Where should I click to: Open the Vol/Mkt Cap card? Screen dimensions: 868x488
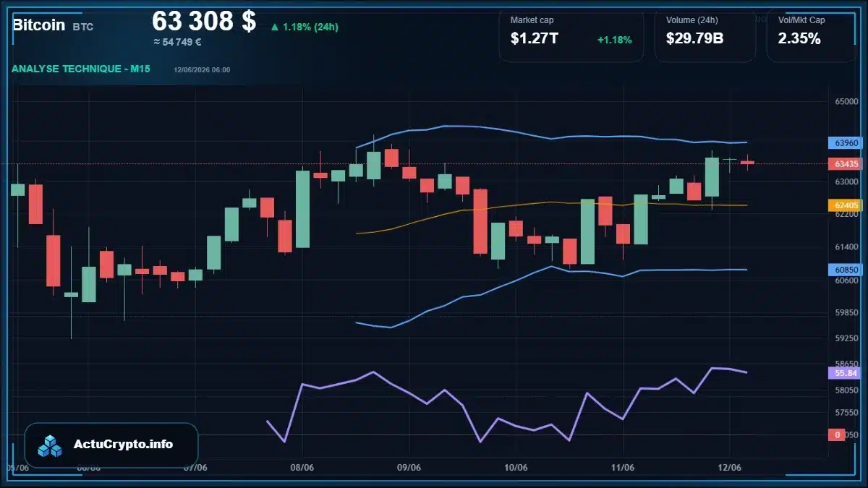(812, 35)
